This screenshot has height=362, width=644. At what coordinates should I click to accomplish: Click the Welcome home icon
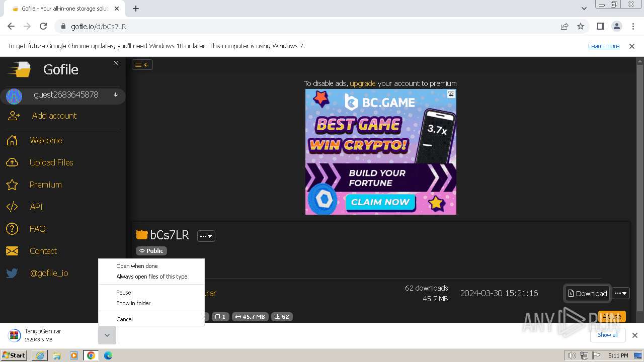[12, 140]
